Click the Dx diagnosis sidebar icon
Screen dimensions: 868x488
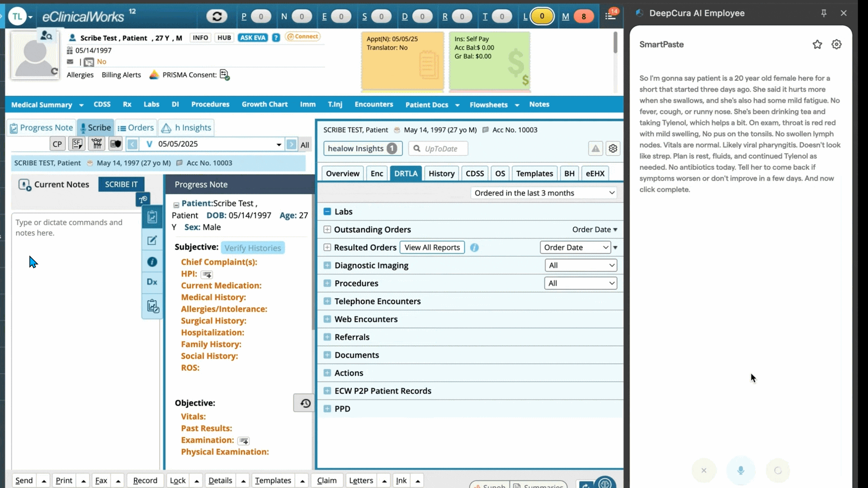coord(152,282)
